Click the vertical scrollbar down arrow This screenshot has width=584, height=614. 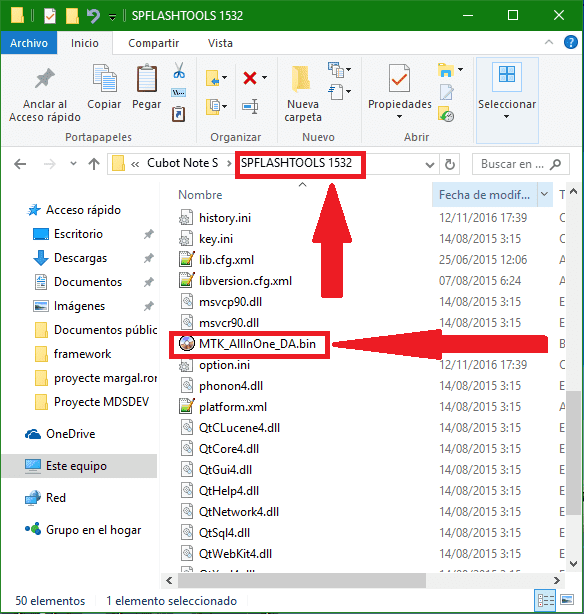(574, 564)
